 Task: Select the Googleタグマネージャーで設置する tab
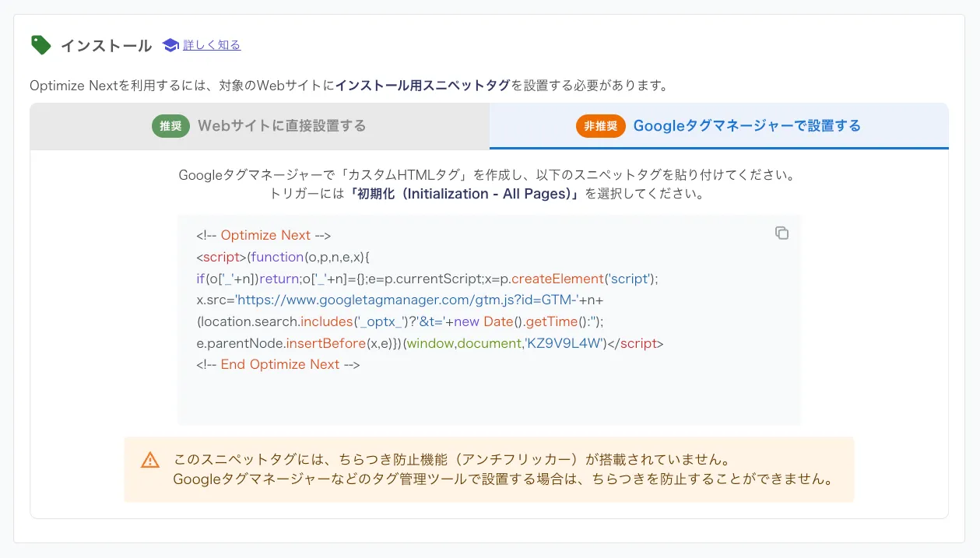719,126
